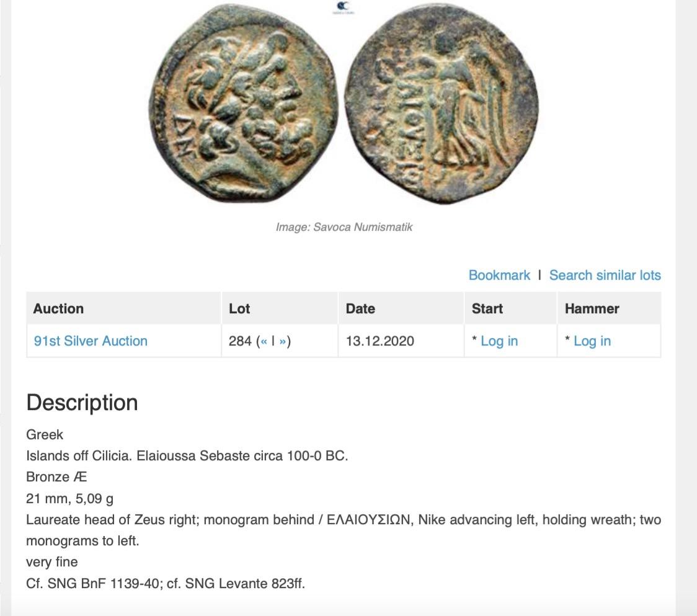The image size is (697, 616).
Task: Click the Hammer column header
Action: pos(592,309)
